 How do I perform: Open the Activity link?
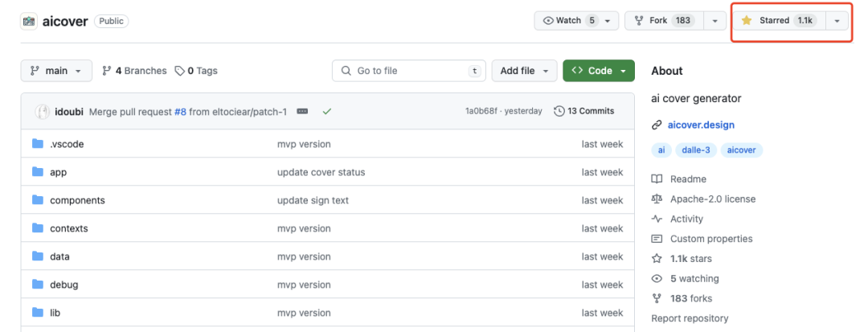point(686,219)
